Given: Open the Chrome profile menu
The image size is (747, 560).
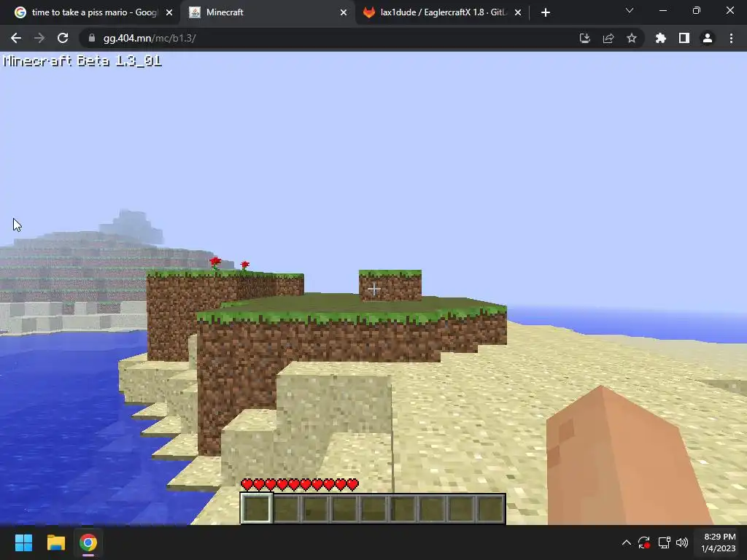Looking at the screenshot, I should [708, 38].
